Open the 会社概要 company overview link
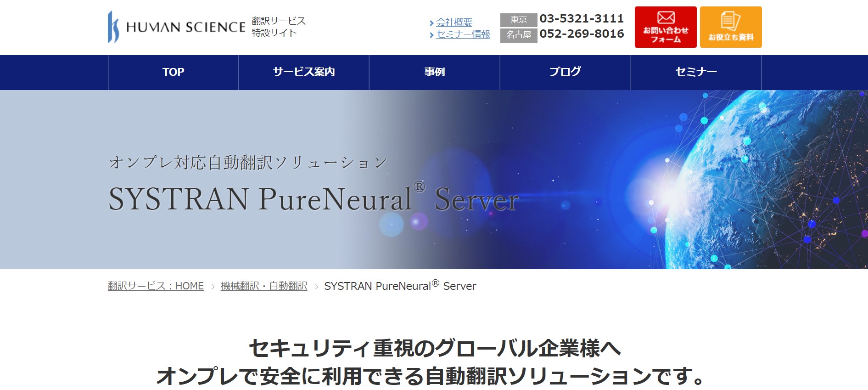This screenshot has width=868, height=390. tap(454, 22)
